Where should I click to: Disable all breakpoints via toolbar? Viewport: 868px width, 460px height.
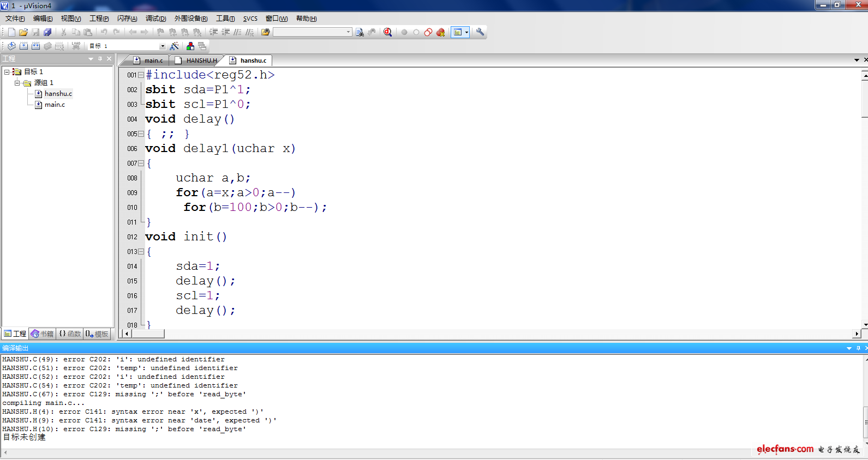428,32
